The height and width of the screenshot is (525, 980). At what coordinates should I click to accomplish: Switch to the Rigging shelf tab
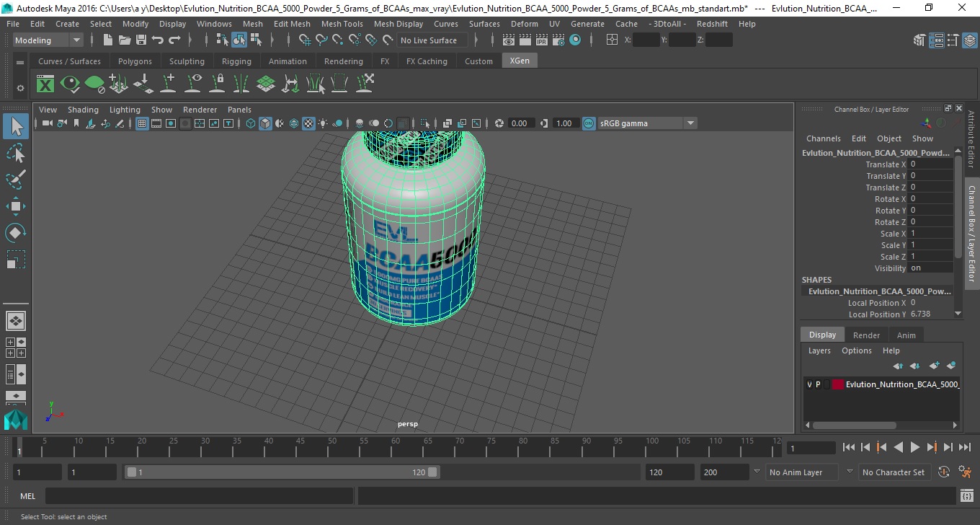point(236,61)
